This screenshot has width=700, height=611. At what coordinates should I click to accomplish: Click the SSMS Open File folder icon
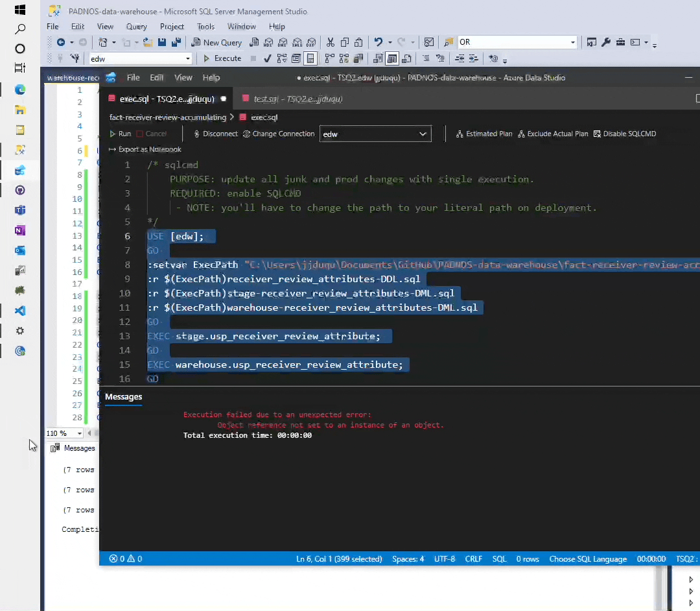click(x=147, y=42)
